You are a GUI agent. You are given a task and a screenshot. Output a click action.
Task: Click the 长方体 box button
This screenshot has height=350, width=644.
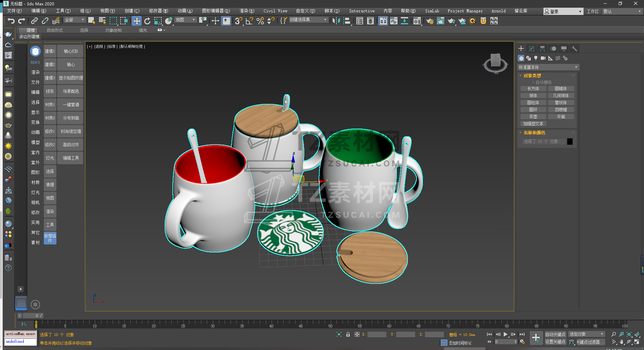[533, 89]
